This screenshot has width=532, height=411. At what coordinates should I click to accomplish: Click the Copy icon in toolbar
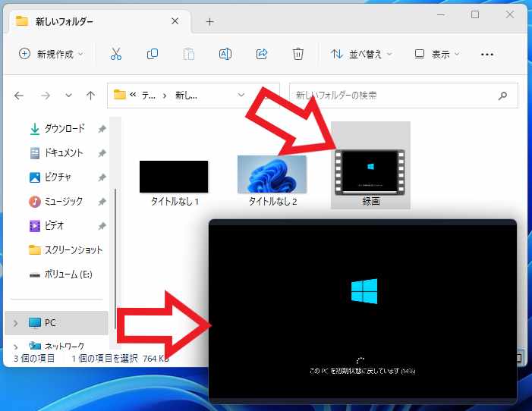click(153, 54)
